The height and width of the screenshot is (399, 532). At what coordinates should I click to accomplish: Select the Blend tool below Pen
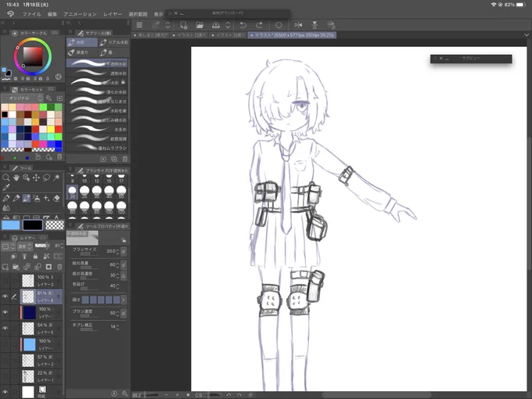point(5,208)
